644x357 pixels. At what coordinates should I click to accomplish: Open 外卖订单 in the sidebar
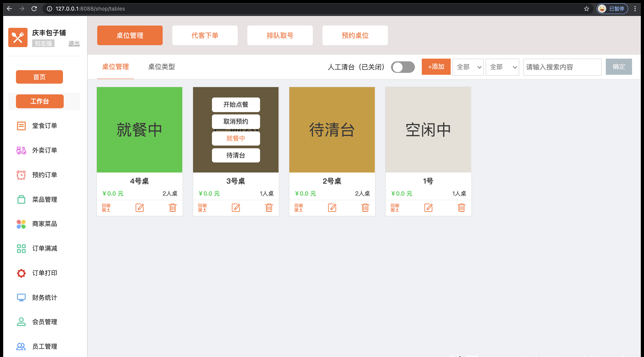(x=44, y=150)
